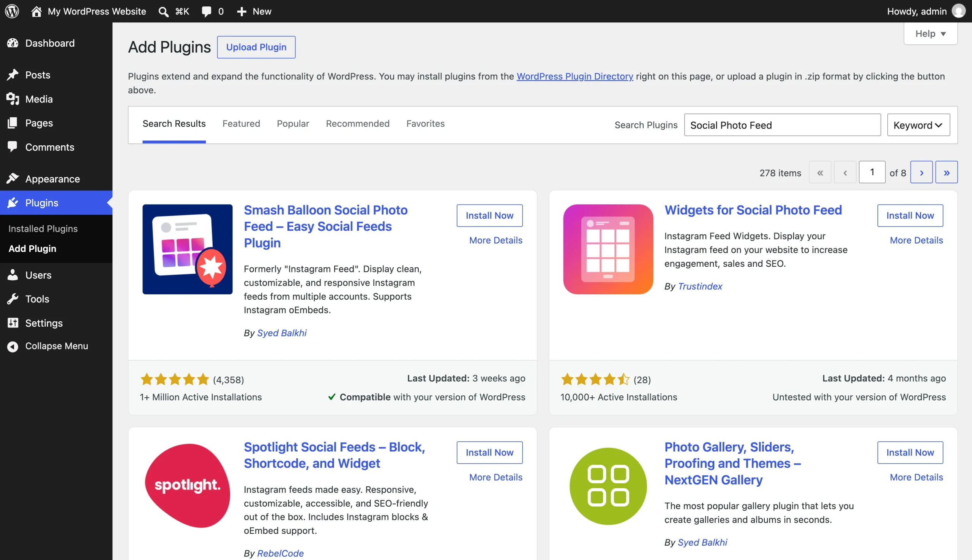Image resolution: width=972 pixels, height=560 pixels.
Task: Install Smash Balloon Social Photo Feed
Action: (489, 216)
